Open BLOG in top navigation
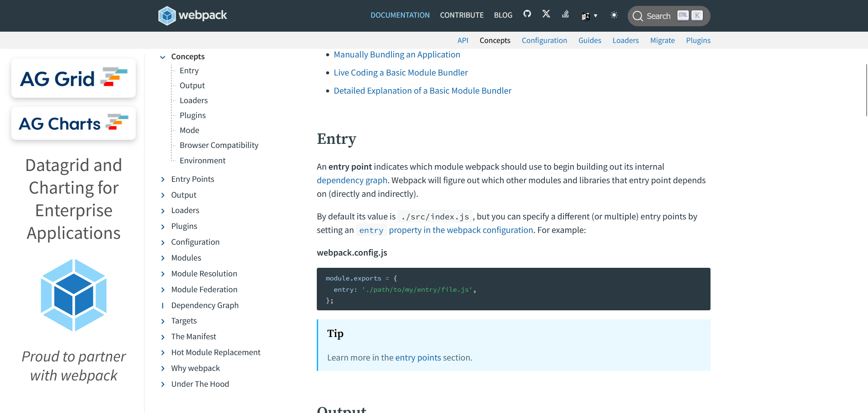868x413 pixels. pos(503,15)
